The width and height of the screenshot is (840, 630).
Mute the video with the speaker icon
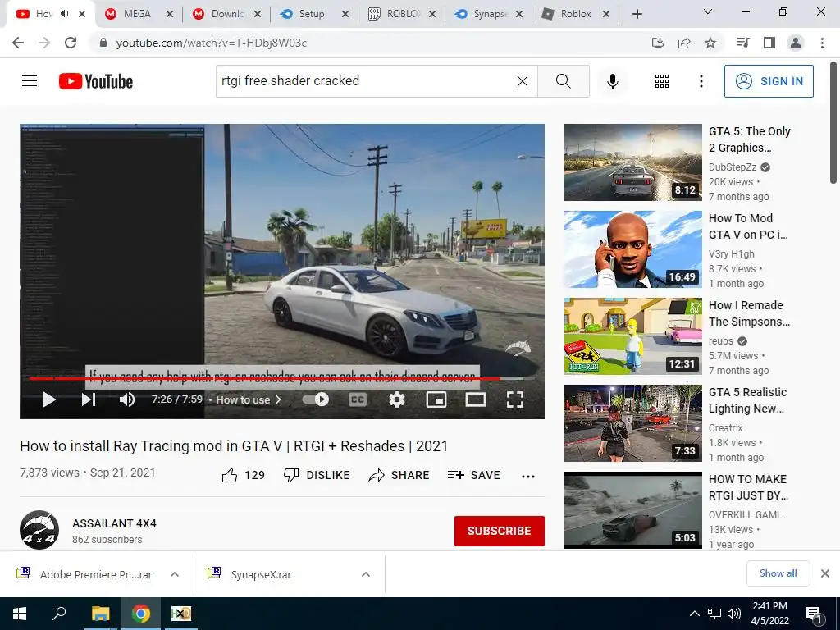tap(127, 399)
